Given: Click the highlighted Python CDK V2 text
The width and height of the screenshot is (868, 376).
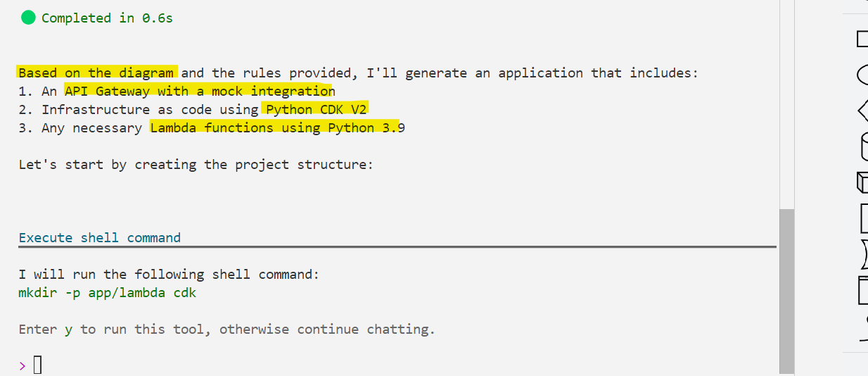Looking at the screenshot, I should pyautogui.click(x=315, y=109).
